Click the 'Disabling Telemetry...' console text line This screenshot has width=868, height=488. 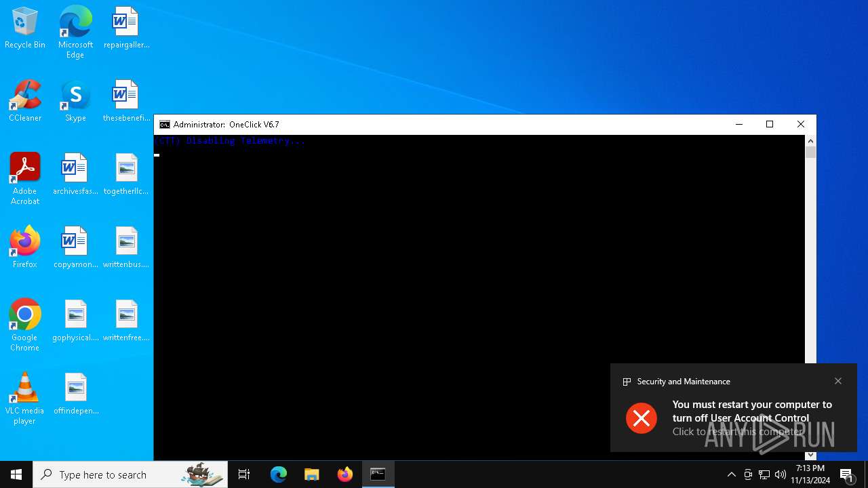click(x=229, y=141)
